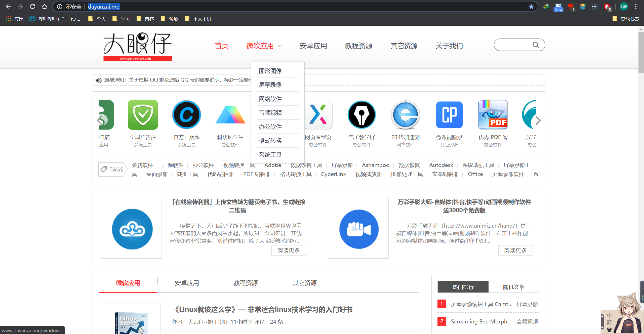Screen dimensions: 644x334
Task: Select 音频视频 in the open dropdown menu
Action: [x=270, y=112]
